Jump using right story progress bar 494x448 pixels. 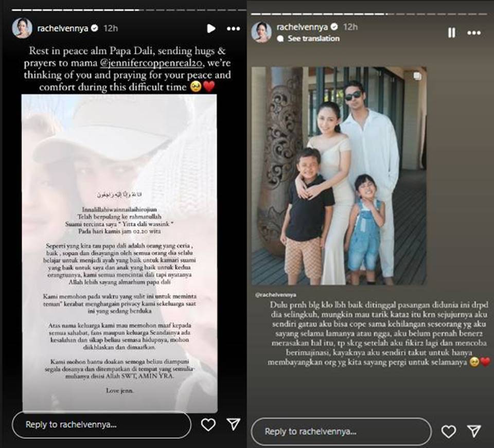pyautogui.click(x=369, y=14)
